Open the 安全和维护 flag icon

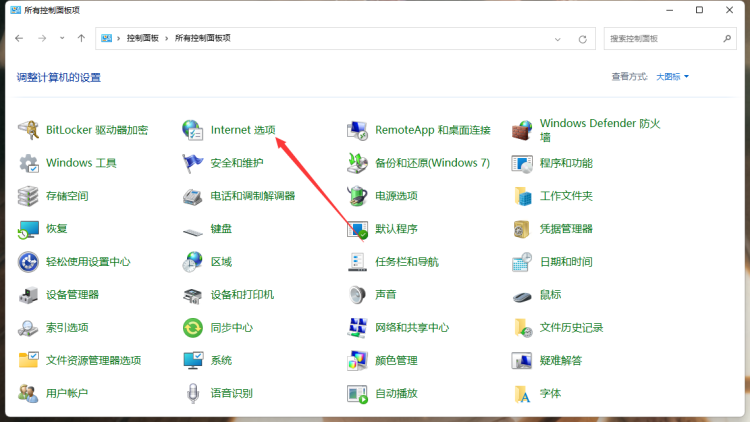(193, 163)
